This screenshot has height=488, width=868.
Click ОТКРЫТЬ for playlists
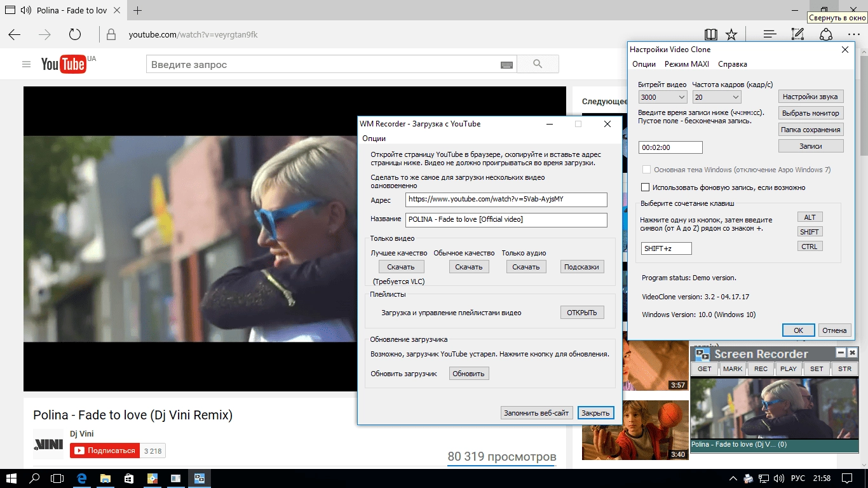pyautogui.click(x=582, y=313)
